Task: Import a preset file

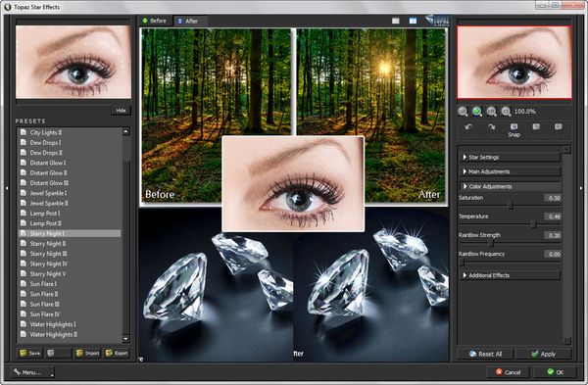Action: tap(88, 353)
